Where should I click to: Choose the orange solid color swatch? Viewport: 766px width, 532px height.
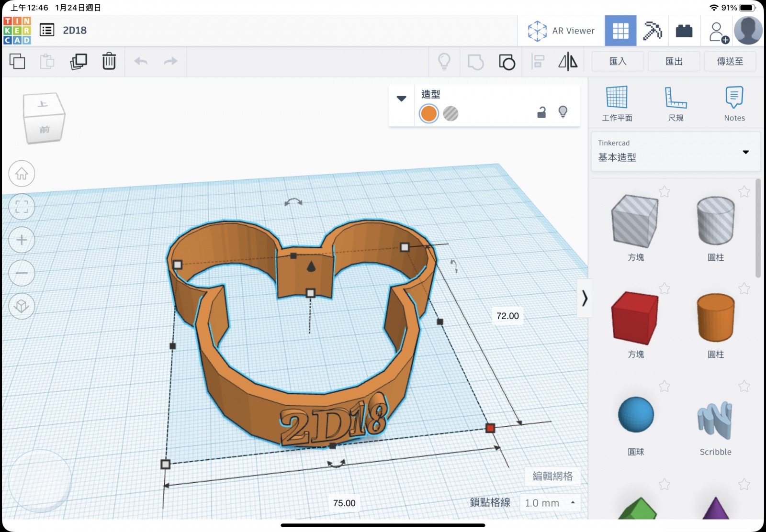point(428,114)
